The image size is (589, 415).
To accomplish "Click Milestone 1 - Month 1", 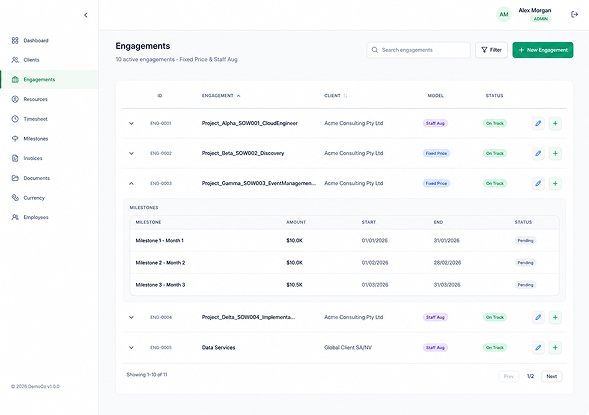I will tap(159, 241).
